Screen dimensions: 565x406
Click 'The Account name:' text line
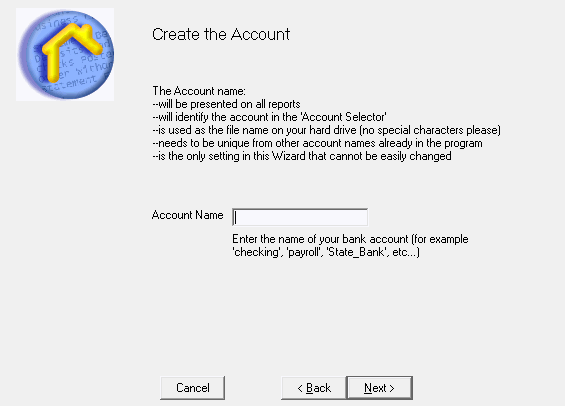click(x=199, y=91)
